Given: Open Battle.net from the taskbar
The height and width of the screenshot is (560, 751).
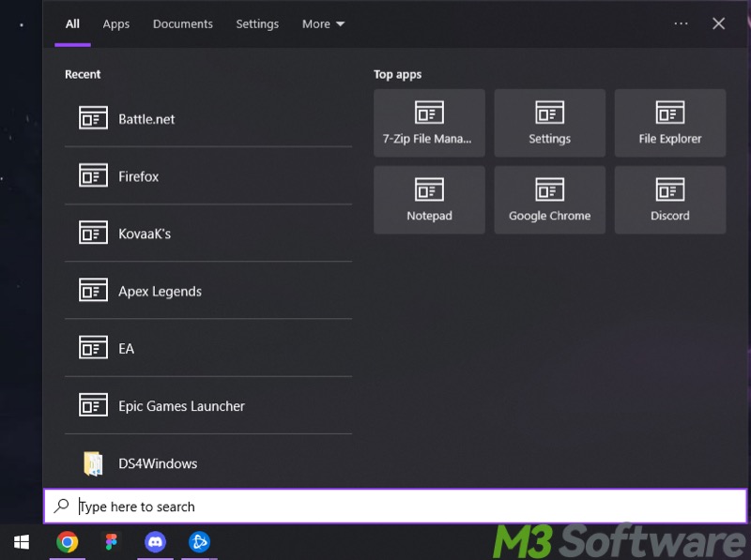Looking at the screenshot, I should 199,542.
